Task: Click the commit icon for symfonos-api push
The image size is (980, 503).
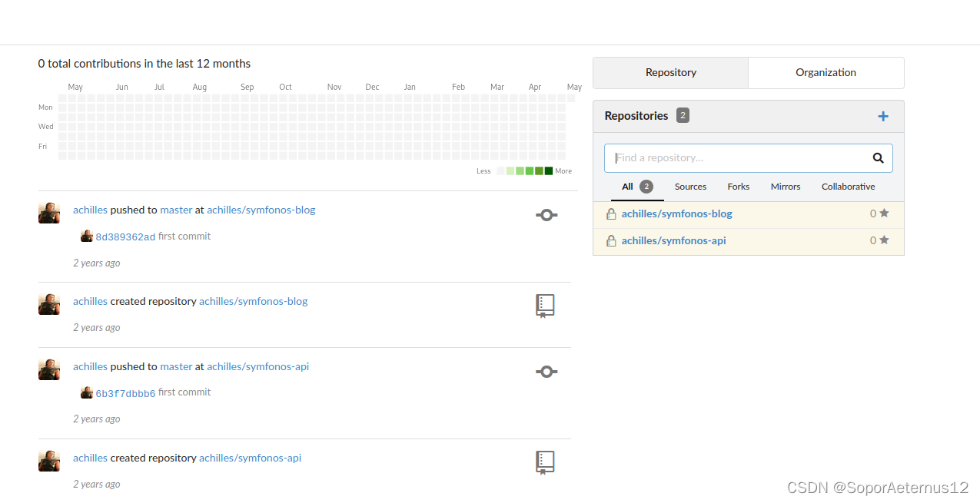Action: 546,372
